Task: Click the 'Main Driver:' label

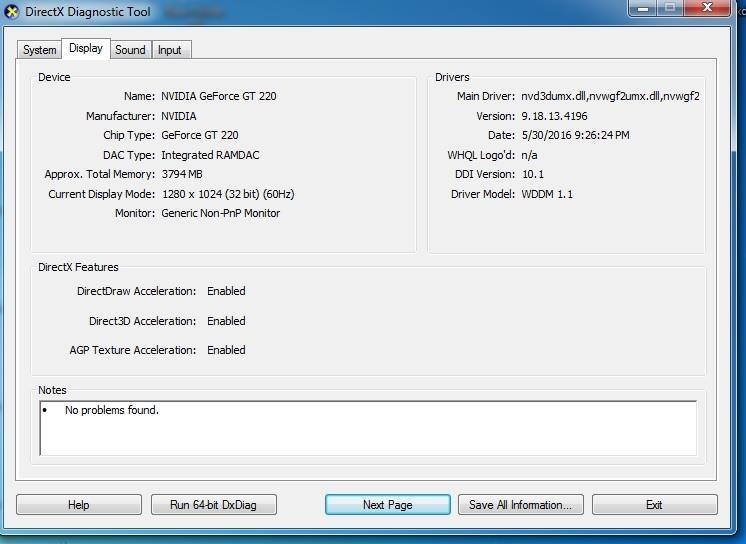Action: 486,96
